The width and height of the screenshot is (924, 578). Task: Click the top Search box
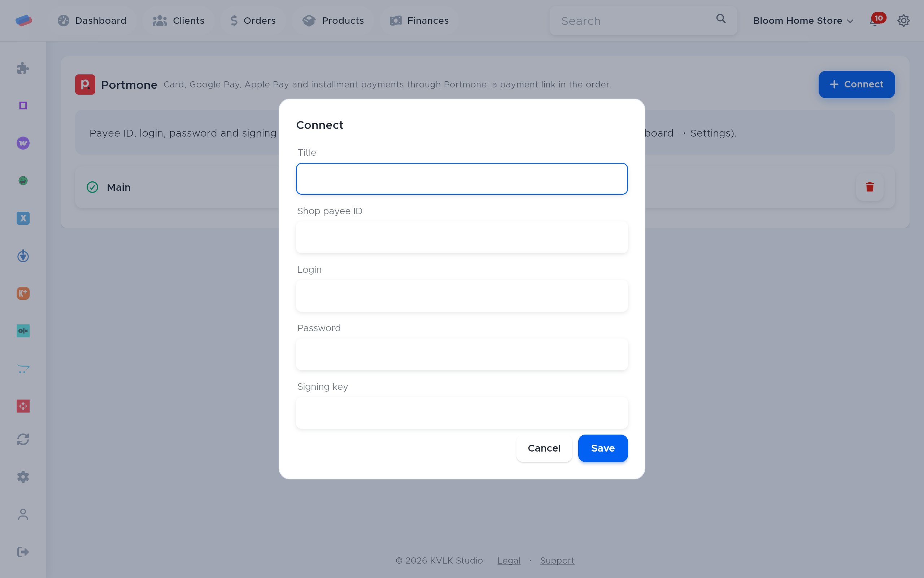643,21
